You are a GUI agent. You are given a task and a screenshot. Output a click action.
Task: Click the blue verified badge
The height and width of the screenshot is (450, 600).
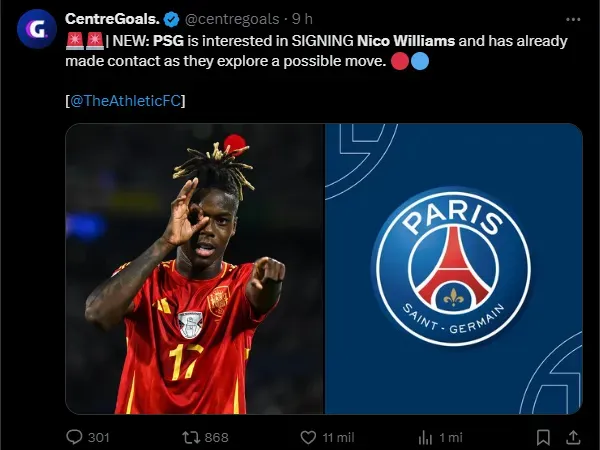pyautogui.click(x=172, y=19)
